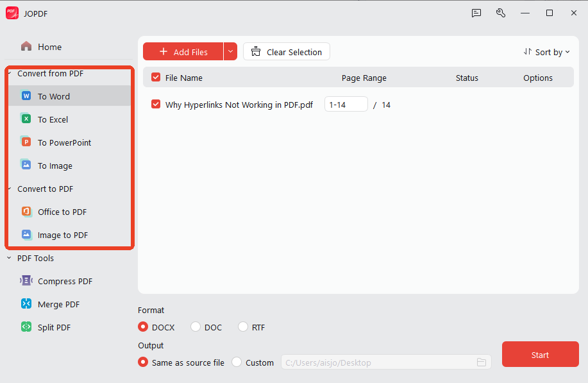Collapse the Convert from PDF section
Image resolution: width=588 pixels, height=383 pixels.
pos(10,72)
